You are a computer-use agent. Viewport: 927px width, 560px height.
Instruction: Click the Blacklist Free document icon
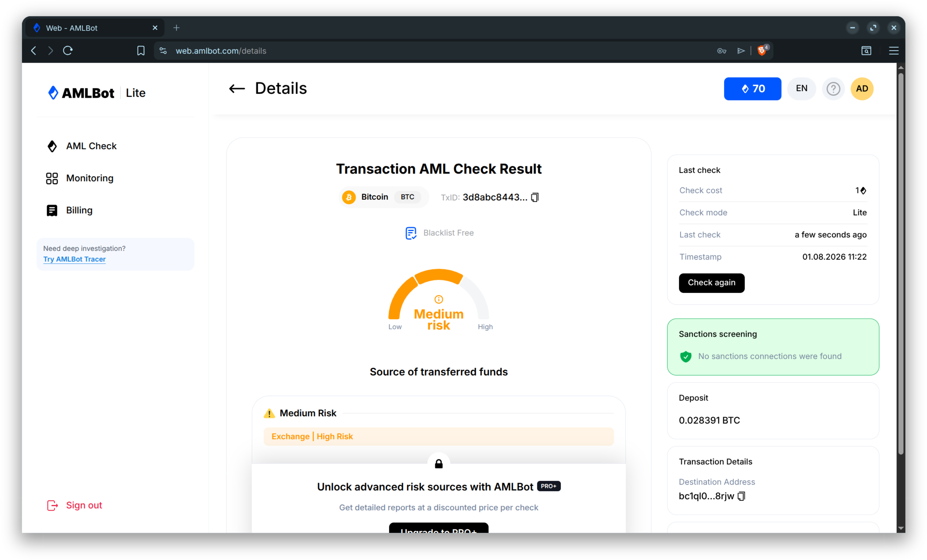pos(411,233)
